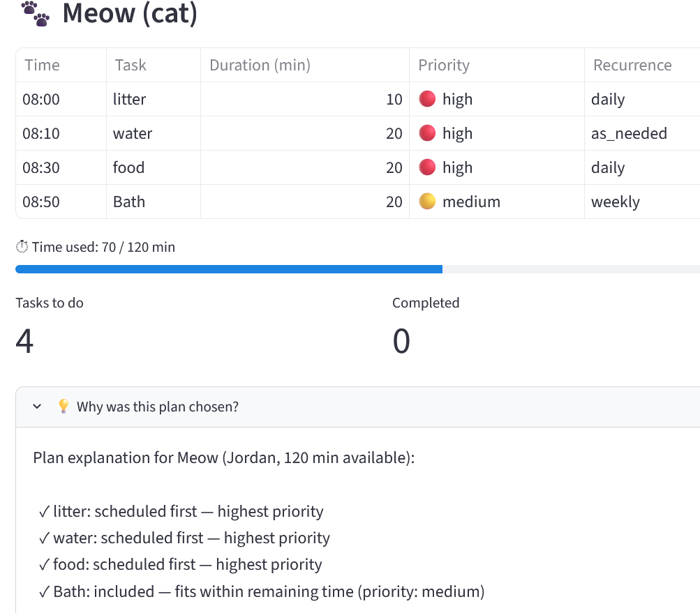The width and height of the screenshot is (700, 613).
Task: Collapse the plan explanation using the chevron arrow
Action: (x=37, y=407)
